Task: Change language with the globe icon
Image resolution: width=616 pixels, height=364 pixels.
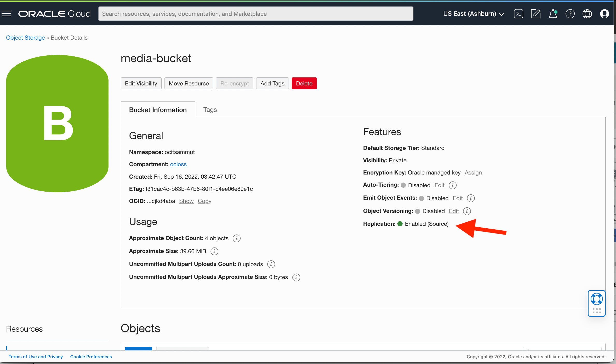Action: click(587, 14)
